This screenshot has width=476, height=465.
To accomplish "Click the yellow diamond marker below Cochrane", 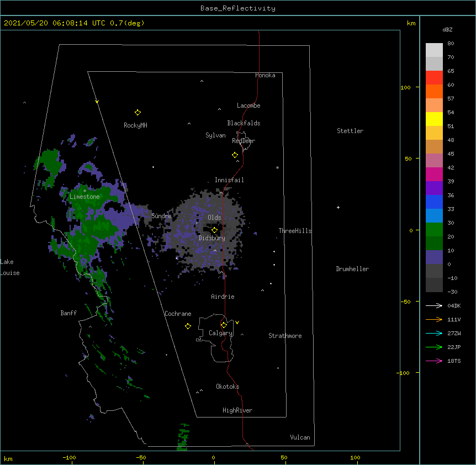I will 188,326.
